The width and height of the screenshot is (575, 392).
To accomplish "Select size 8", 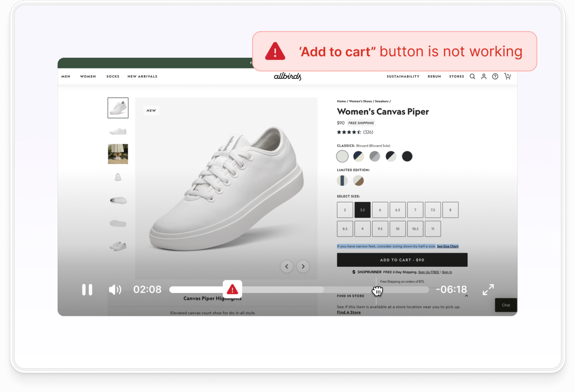I will [450, 210].
